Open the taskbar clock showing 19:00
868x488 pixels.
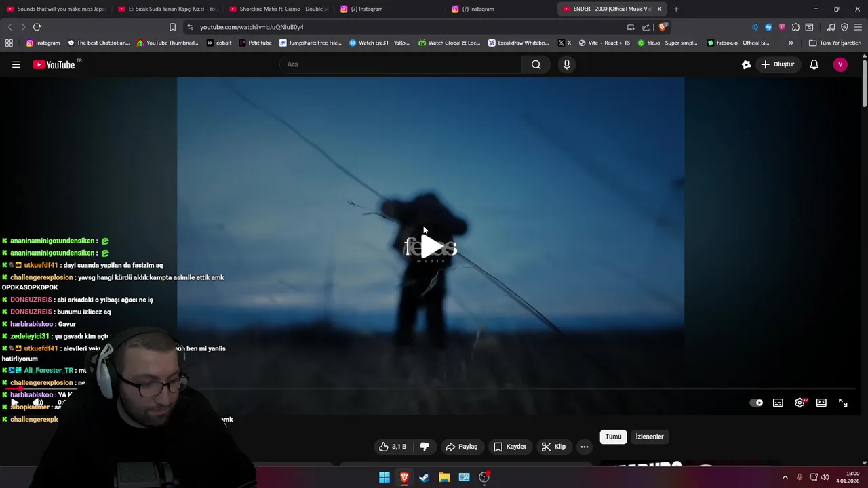coord(848,477)
